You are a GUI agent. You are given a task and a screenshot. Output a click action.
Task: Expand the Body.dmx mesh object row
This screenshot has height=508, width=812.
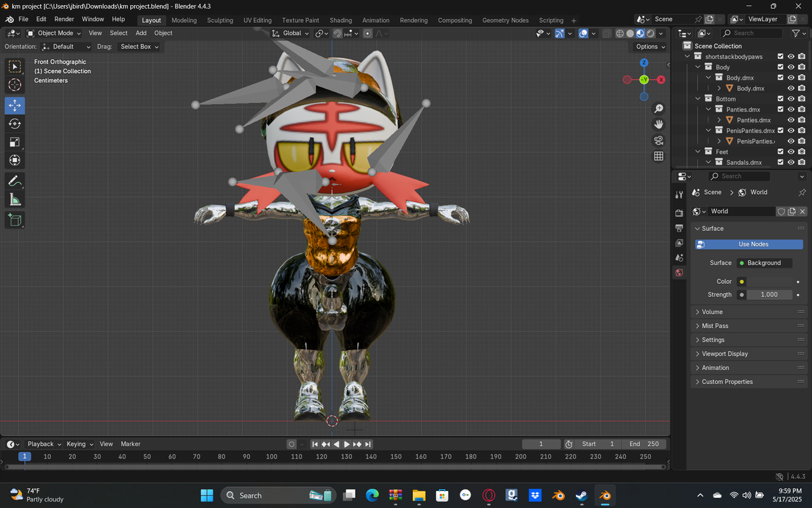719,88
